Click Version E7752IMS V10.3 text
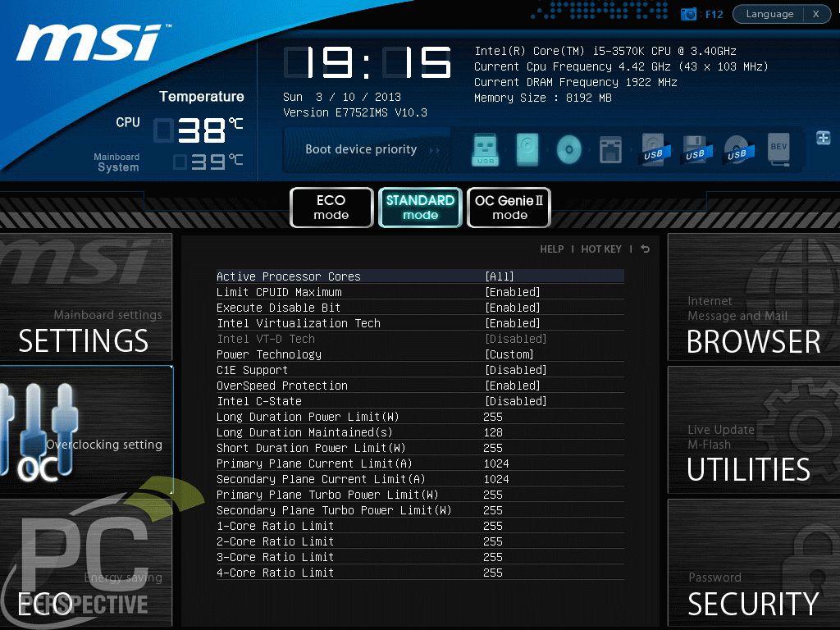840x630 pixels. click(355, 112)
